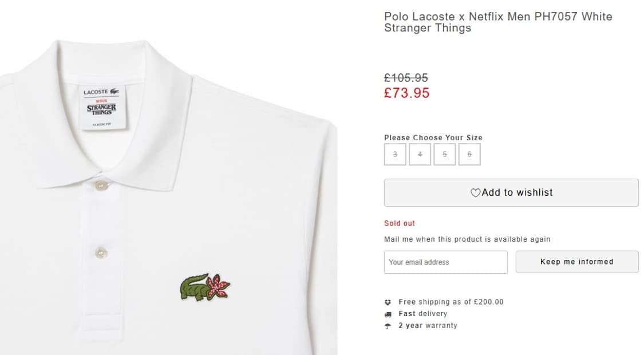Click the fast delivery truck icon

388,314
